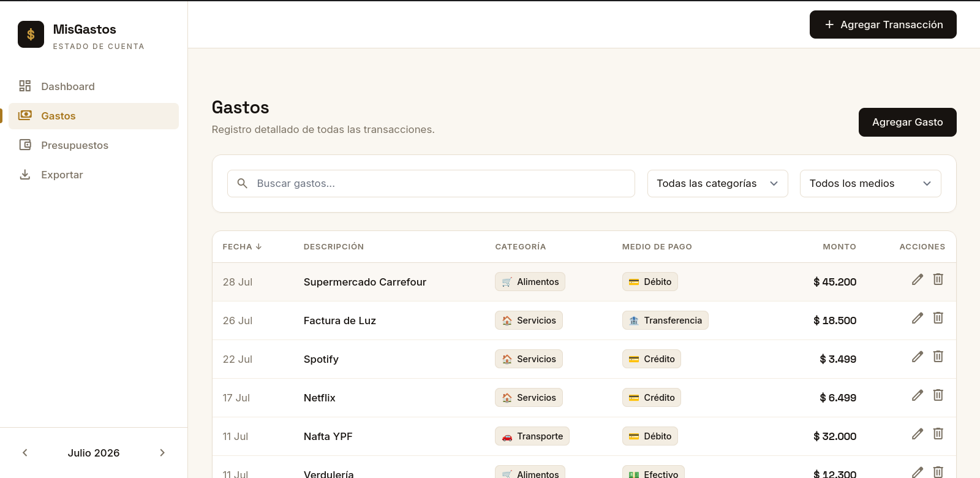Select the Spotify description
The height and width of the screenshot is (478, 980).
[321, 359]
